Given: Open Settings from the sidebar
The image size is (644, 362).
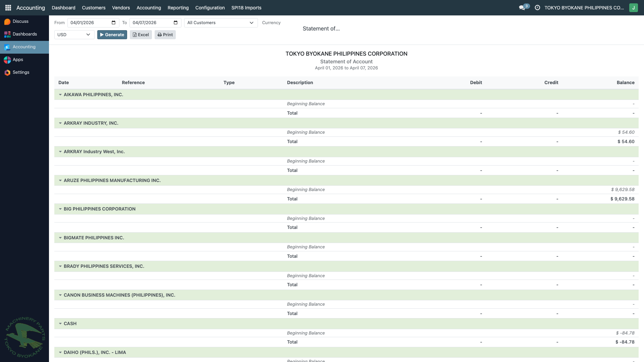Looking at the screenshot, I should 21,72.
